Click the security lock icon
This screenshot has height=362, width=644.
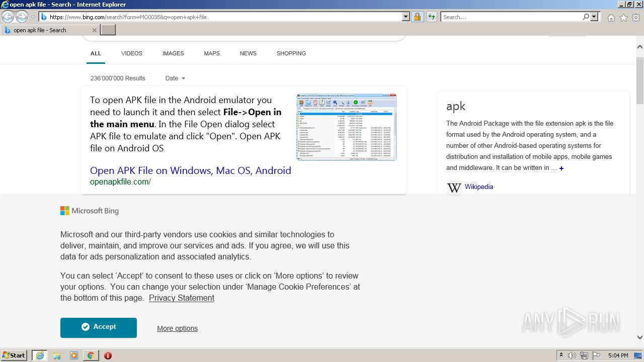coord(417,17)
